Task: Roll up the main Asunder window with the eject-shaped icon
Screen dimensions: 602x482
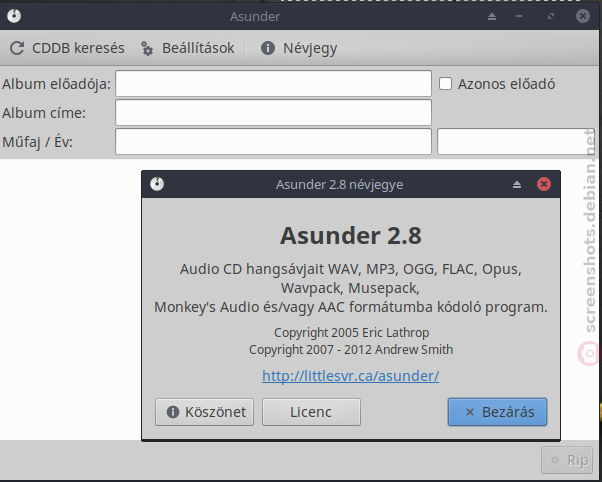Action: (492, 16)
